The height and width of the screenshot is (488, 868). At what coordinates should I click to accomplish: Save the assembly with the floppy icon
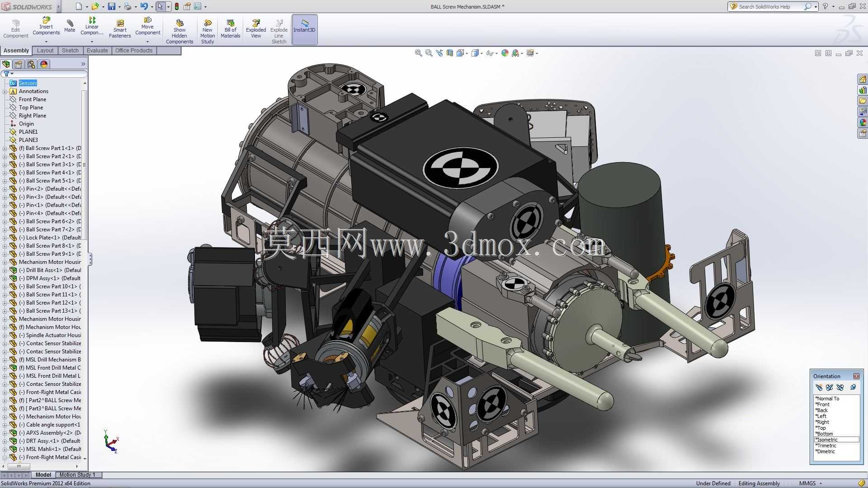[x=111, y=6]
